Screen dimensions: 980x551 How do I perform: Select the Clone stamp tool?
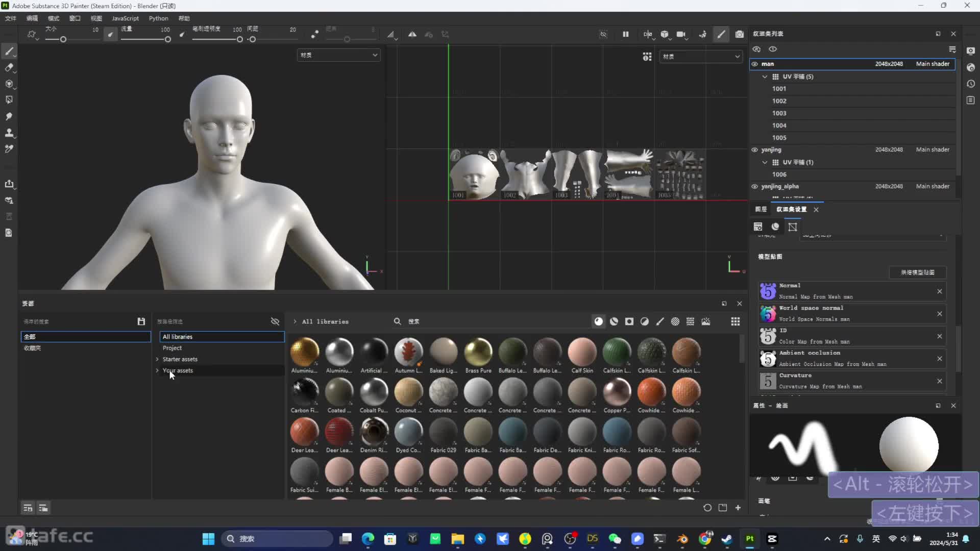[x=9, y=133]
